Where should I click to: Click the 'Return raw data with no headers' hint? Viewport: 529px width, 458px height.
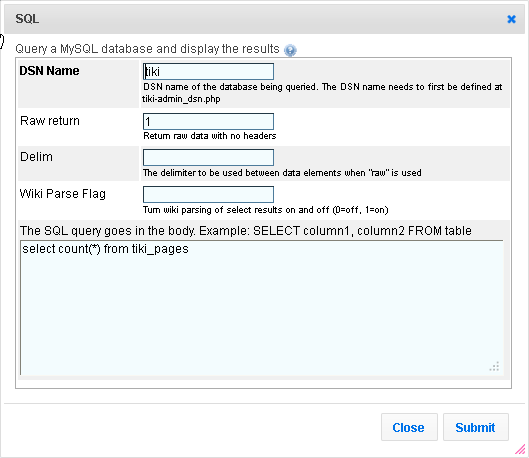pos(210,136)
